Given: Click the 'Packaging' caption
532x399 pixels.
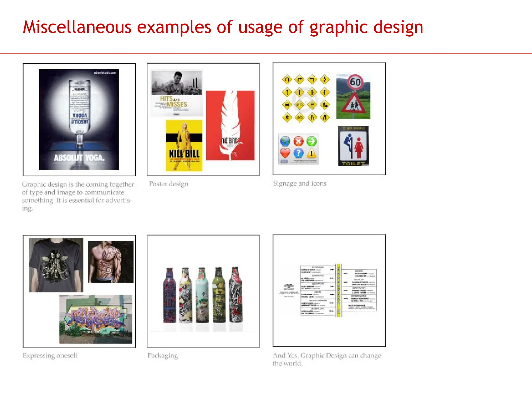Looking at the screenshot, I should [x=163, y=355].
